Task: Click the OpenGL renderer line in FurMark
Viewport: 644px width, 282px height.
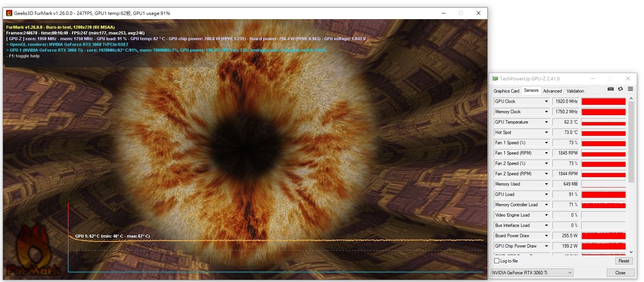Action: pos(67,44)
